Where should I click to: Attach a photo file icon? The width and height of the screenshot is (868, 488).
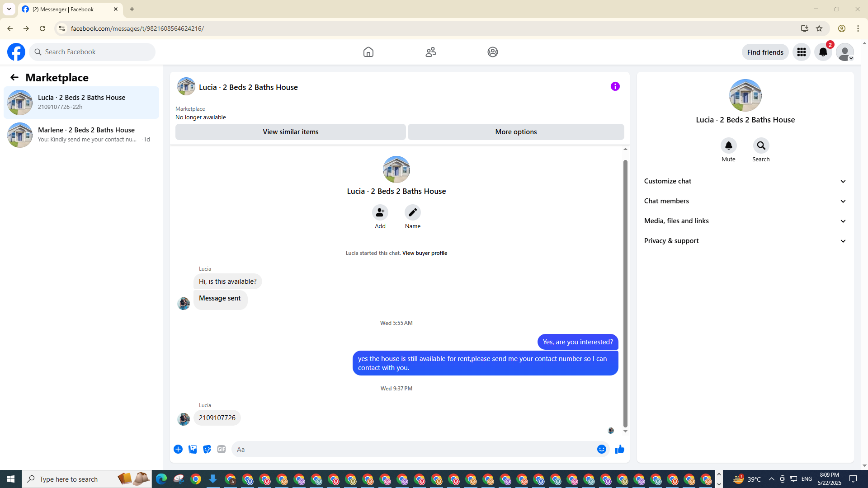coord(193,449)
